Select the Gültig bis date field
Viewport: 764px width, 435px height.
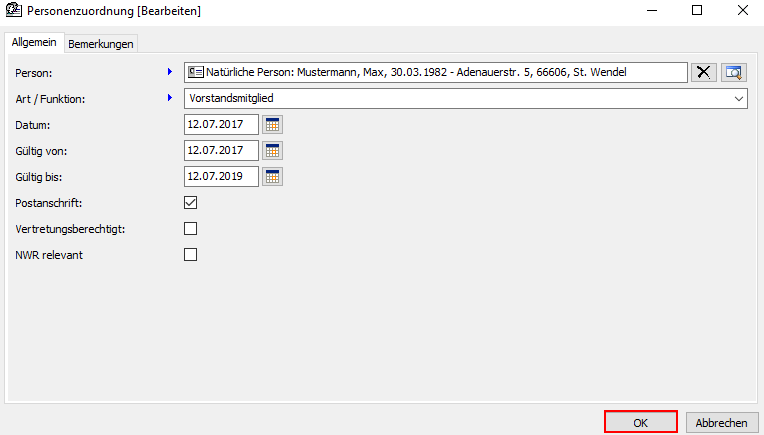[x=221, y=176]
